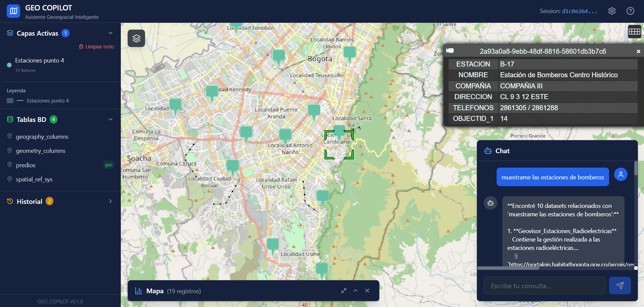Minimize the Mapa results panel
This screenshot has height=307, width=644.
pyautogui.click(x=343, y=291)
